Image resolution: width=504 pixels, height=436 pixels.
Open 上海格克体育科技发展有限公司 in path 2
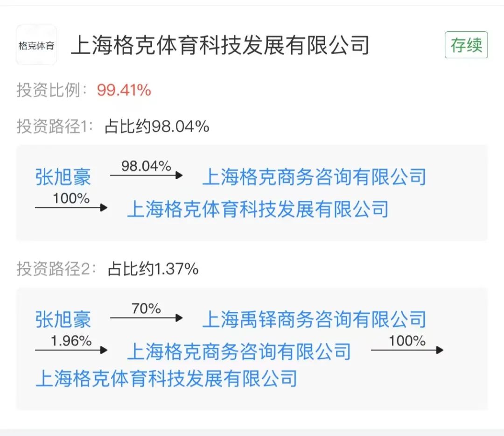click(166, 378)
